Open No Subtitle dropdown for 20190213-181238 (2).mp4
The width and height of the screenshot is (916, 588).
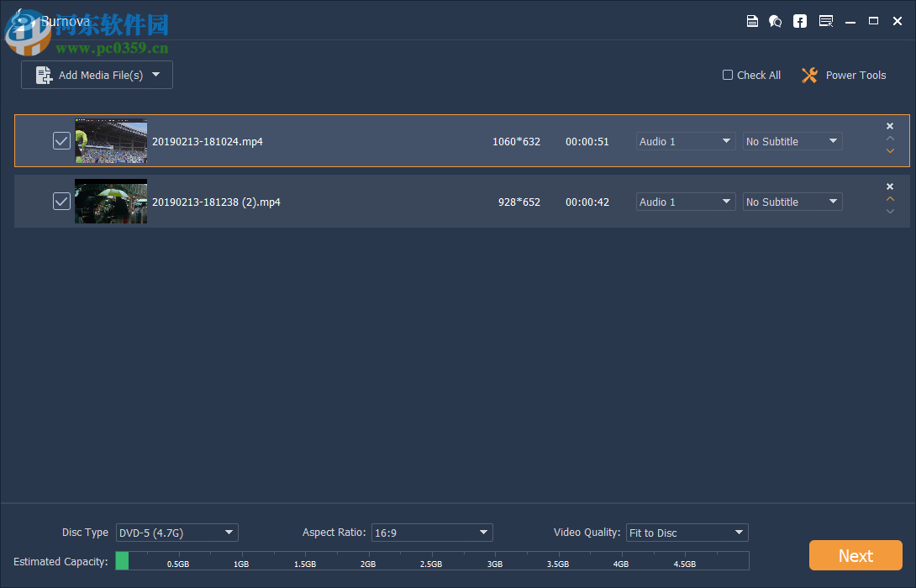[x=792, y=202]
